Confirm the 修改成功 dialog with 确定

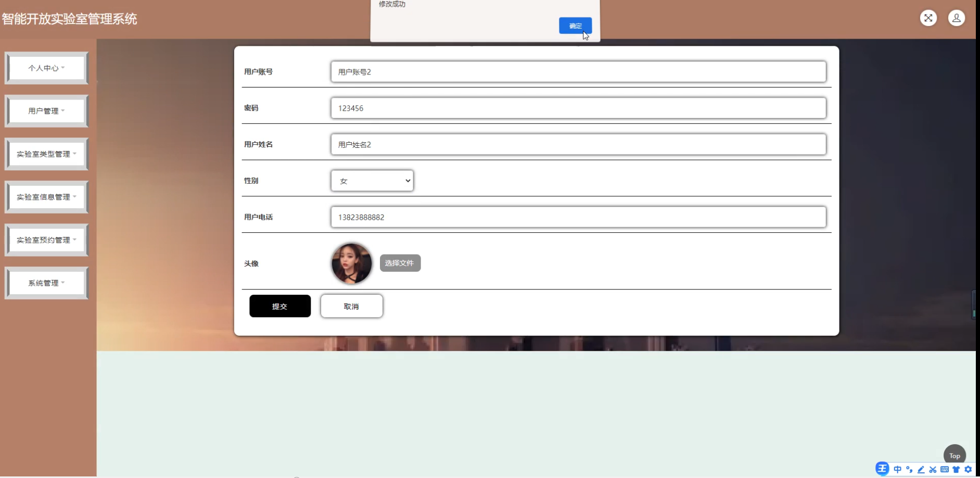click(x=575, y=26)
